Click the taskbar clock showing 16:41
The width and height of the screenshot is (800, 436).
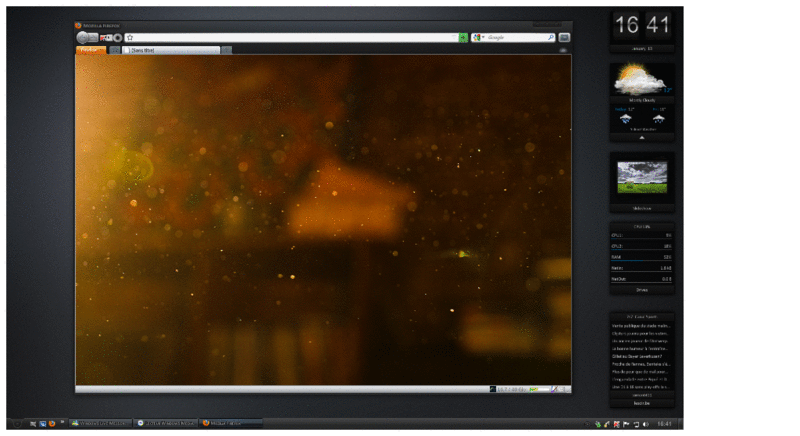[664, 424]
